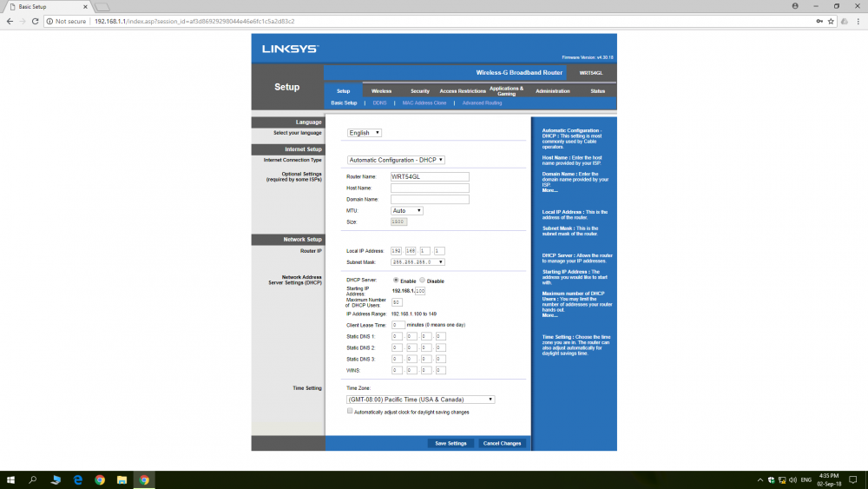Open Windows Start menu
The image size is (868, 489).
[10, 479]
